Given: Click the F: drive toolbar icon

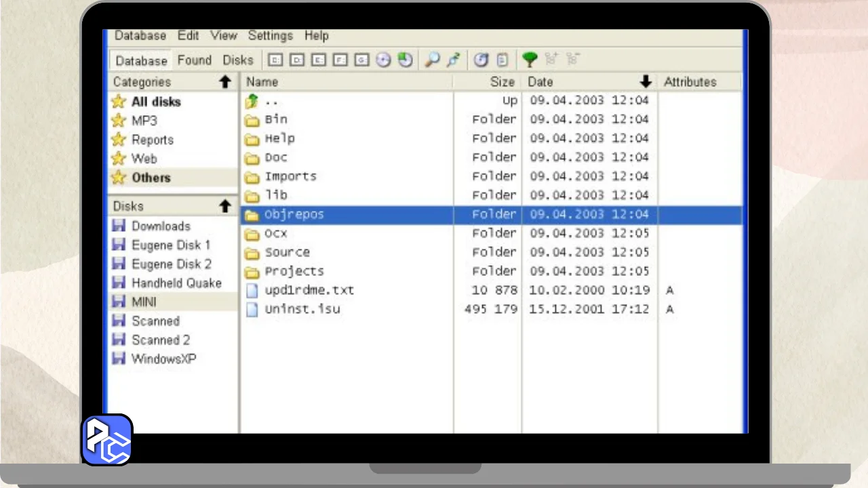Looking at the screenshot, I should [x=340, y=60].
